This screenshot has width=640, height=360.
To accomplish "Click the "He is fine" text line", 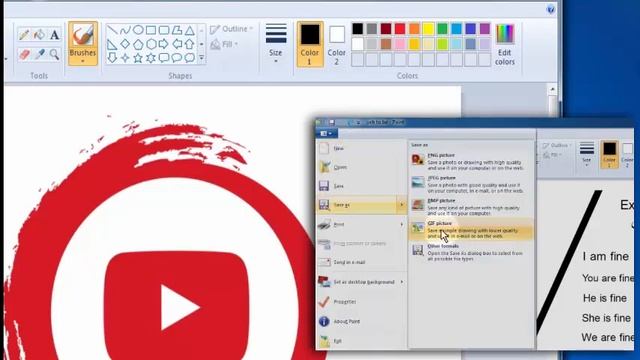I will tap(604, 298).
